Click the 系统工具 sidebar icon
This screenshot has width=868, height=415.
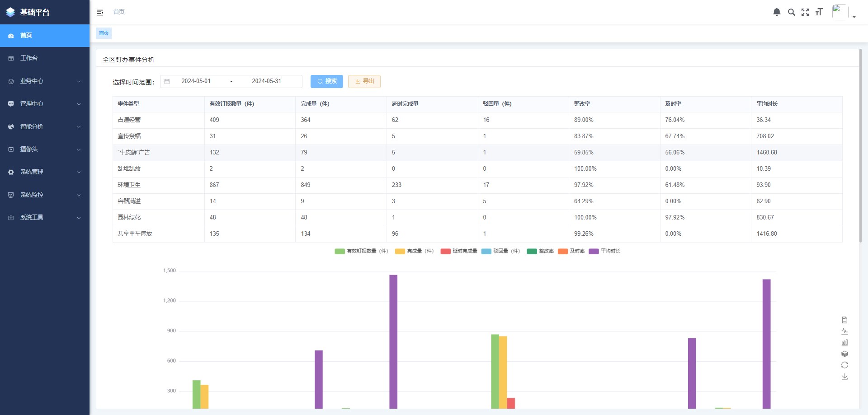[x=11, y=218]
